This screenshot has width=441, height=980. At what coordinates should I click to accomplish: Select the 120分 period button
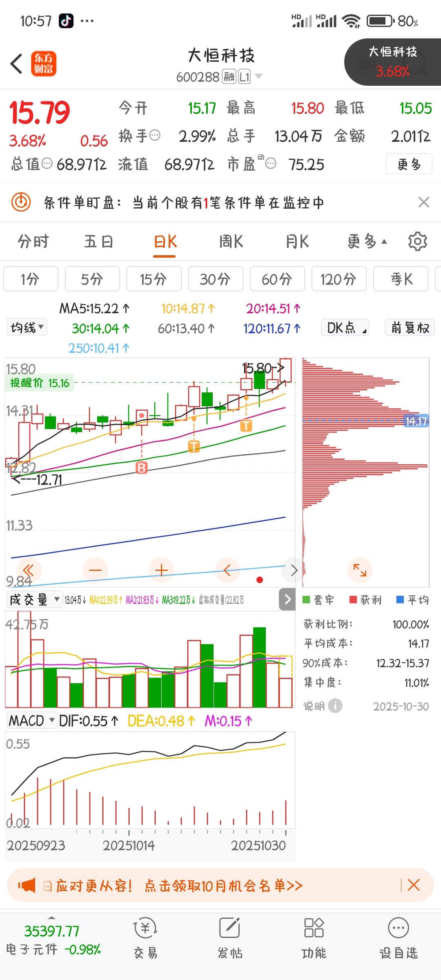[339, 279]
